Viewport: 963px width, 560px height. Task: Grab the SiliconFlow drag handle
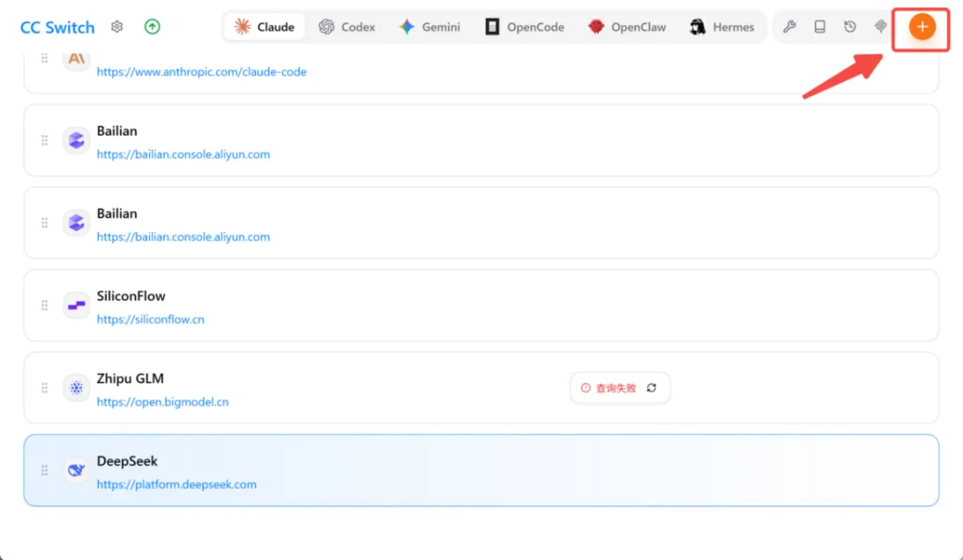45,305
